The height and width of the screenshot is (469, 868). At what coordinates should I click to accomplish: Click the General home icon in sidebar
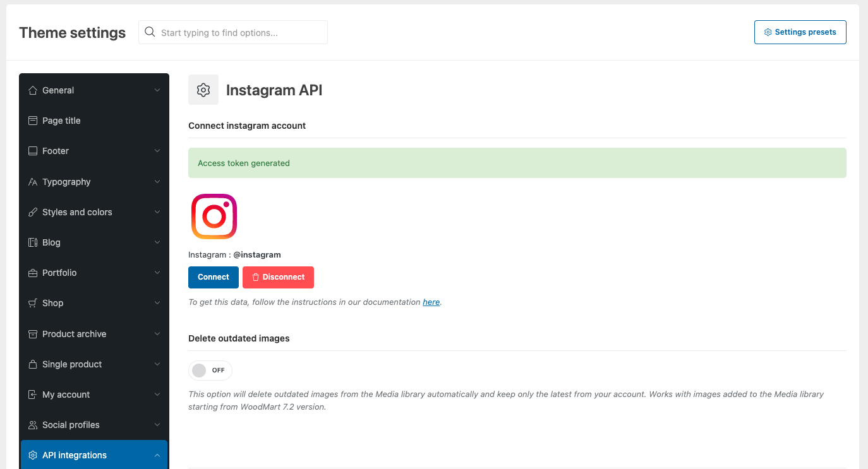[33, 90]
